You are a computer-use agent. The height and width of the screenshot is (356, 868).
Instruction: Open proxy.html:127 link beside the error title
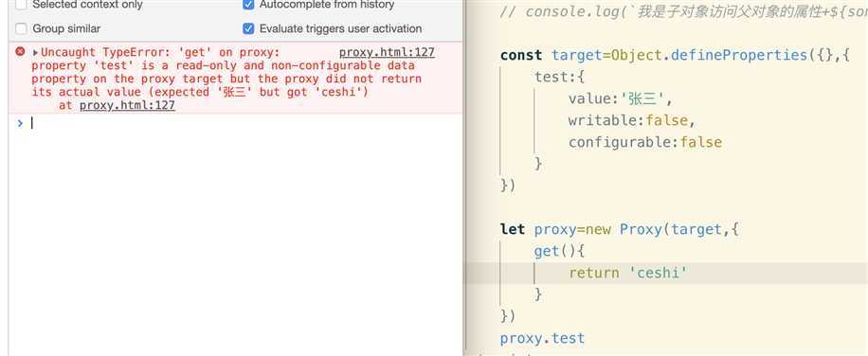pyautogui.click(x=387, y=52)
